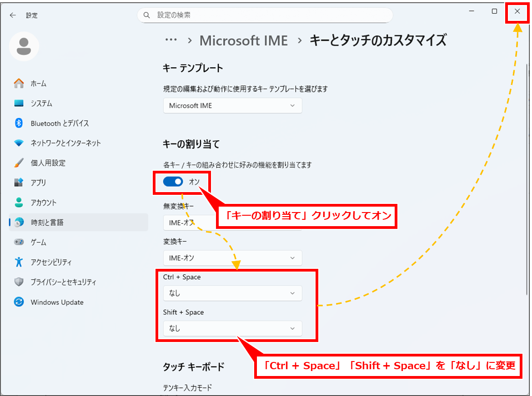Click the breadcrumb ellipsis button
The width and height of the screenshot is (532, 396).
[x=171, y=40]
